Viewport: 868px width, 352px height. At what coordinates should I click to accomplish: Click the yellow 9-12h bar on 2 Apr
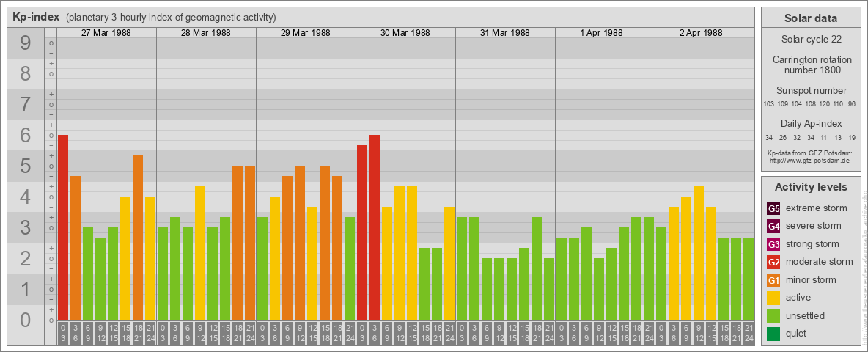click(698, 254)
